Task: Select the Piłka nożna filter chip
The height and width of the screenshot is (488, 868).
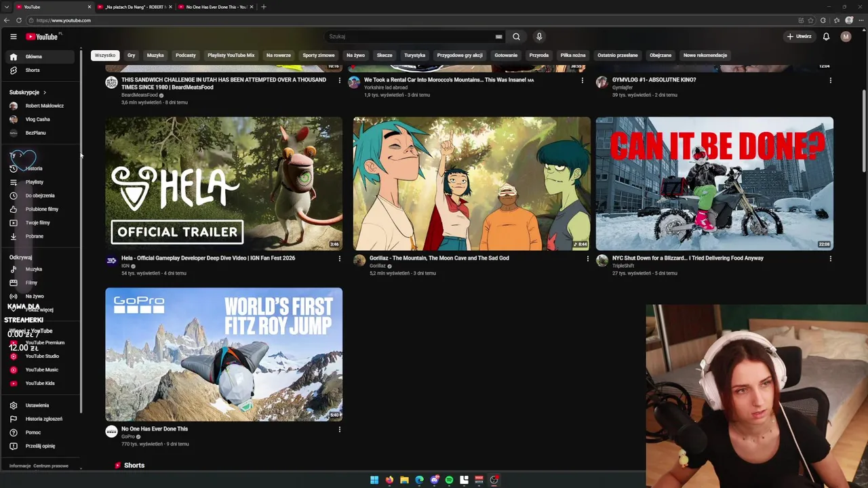Action: (x=573, y=56)
